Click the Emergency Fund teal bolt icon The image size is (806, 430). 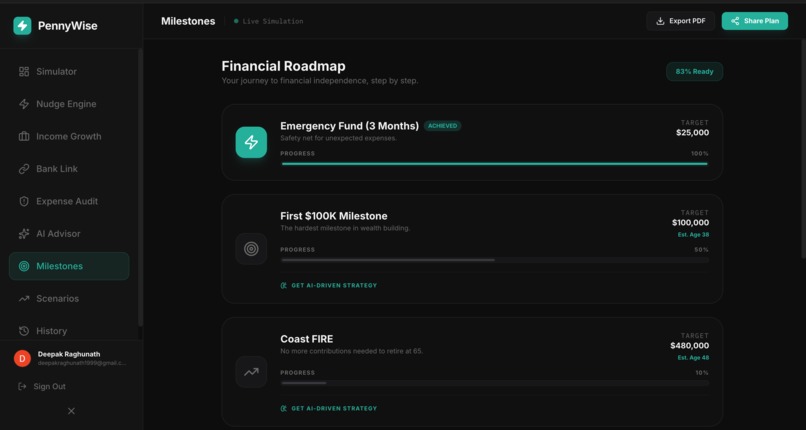(x=251, y=142)
